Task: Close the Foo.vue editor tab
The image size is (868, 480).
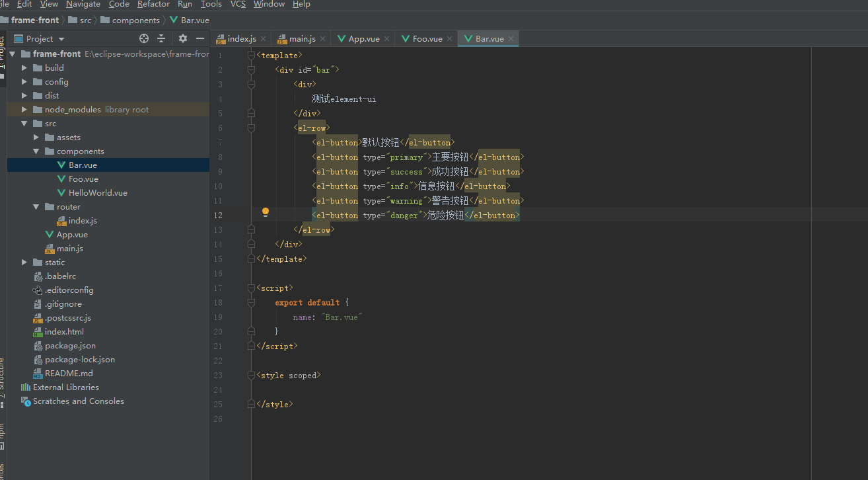Action: 449,39
